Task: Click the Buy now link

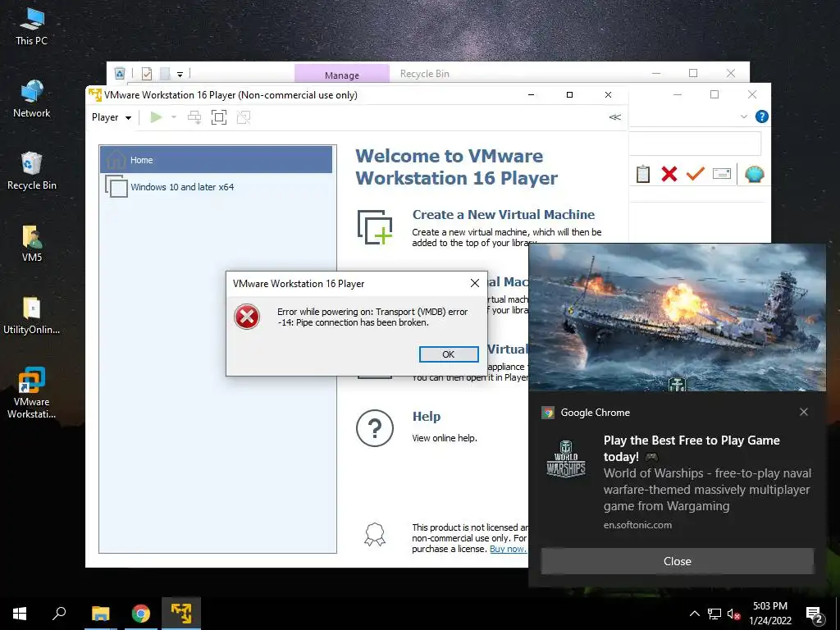Action: click(x=508, y=549)
